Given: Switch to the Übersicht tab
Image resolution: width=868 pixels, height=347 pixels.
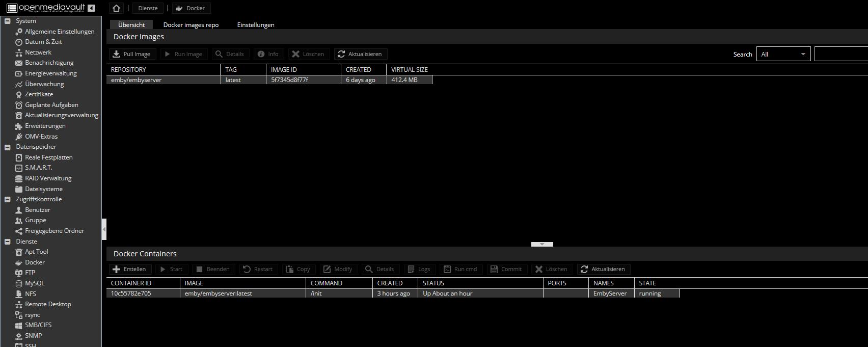Looking at the screenshot, I should coord(131,24).
